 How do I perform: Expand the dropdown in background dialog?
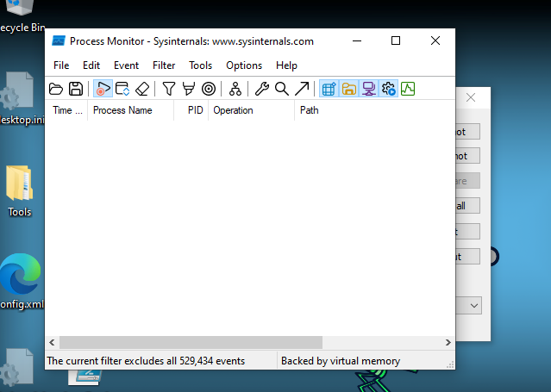click(x=474, y=306)
